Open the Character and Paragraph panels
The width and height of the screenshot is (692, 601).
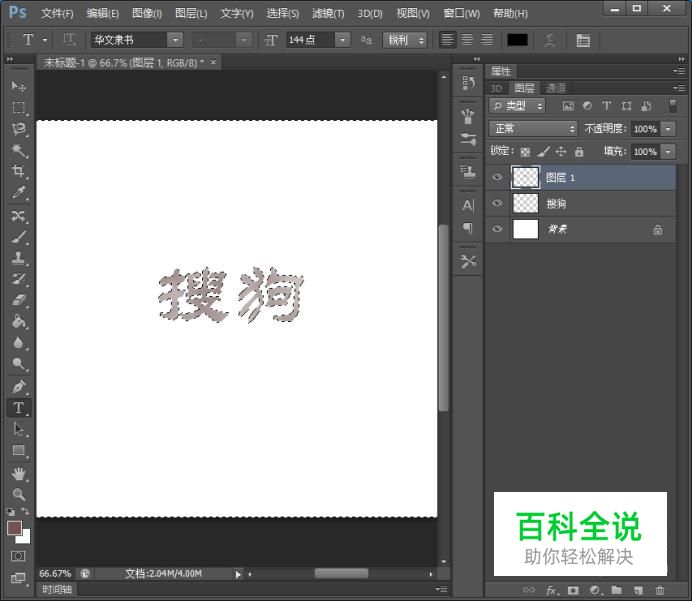583,41
